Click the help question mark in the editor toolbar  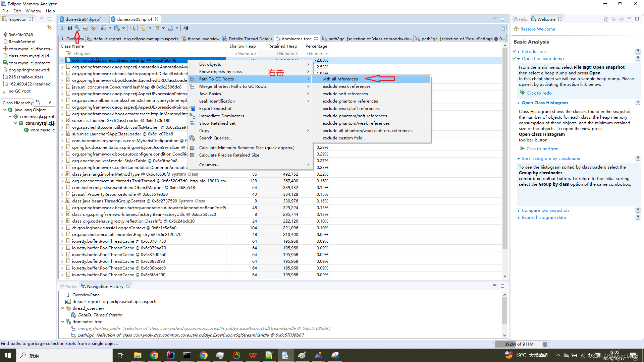pos(504,28)
